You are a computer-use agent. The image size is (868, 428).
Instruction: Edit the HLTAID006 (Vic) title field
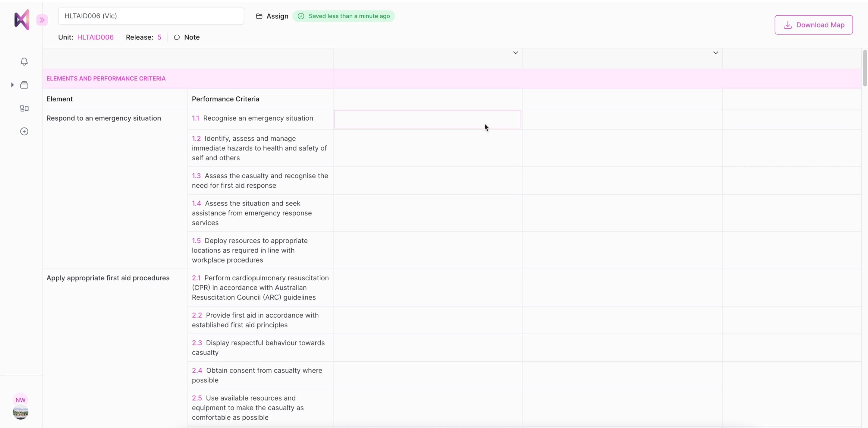pos(151,16)
